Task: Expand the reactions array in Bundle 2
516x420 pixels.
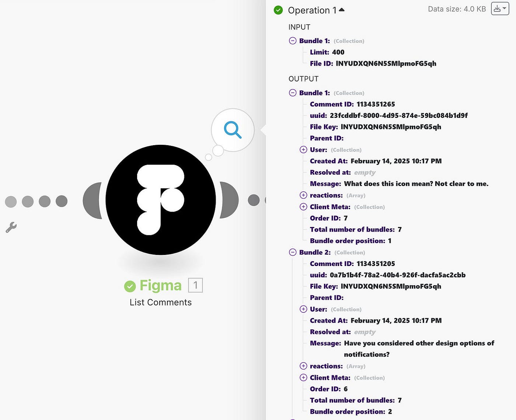Action: point(303,366)
